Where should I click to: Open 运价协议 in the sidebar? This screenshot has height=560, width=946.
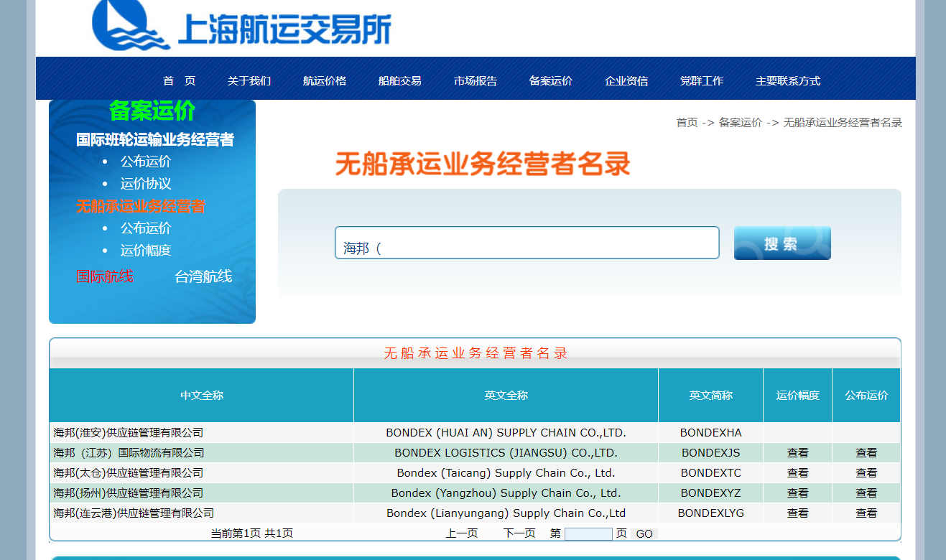click(146, 184)
